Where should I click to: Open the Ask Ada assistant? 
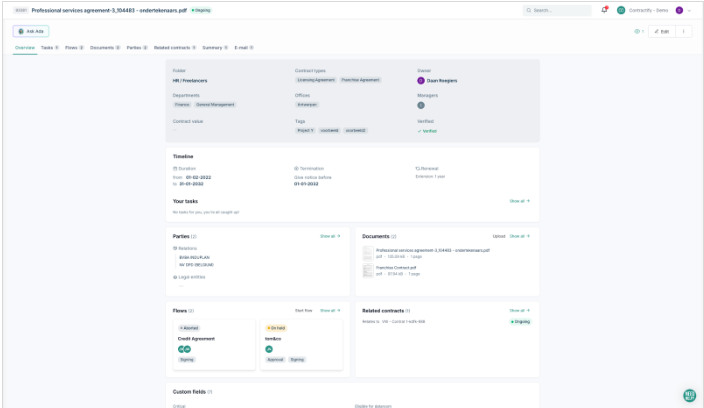[x=31, y=31]
